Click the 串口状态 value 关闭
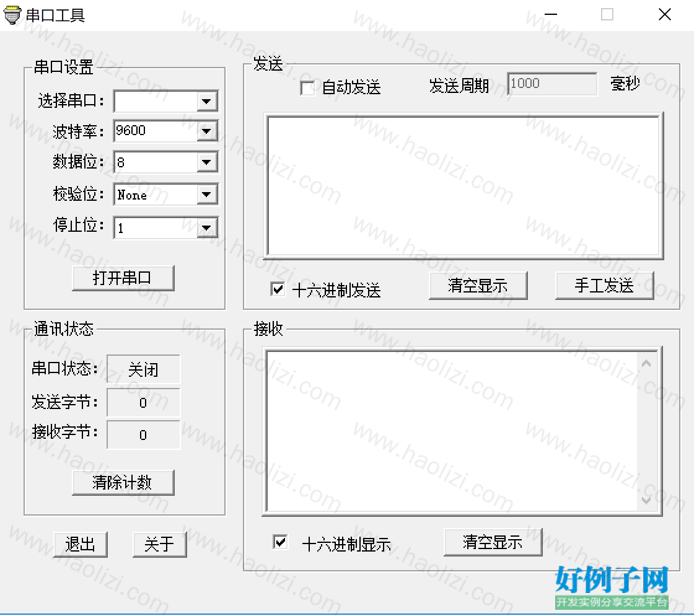Viewport: 694px width, 616px height. click(x=143, y=369)
